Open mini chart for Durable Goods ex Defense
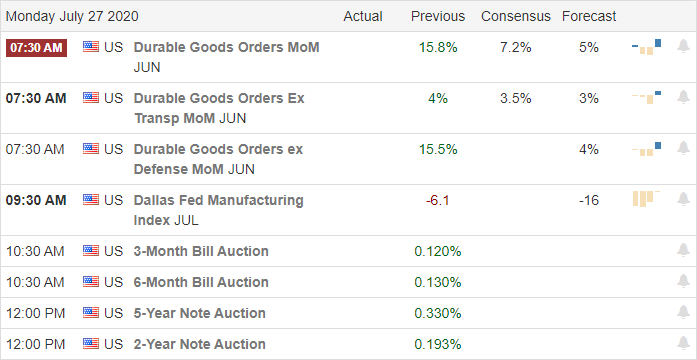697x360 pixels. pyautogui.click(x=646, y=149)
